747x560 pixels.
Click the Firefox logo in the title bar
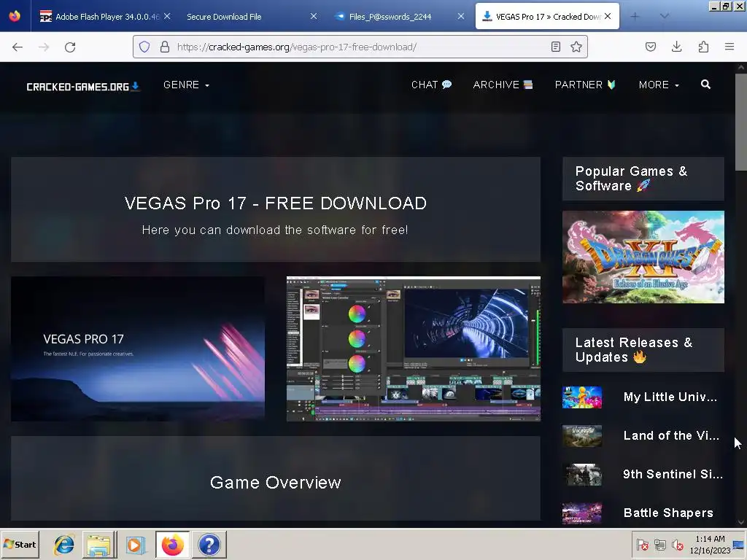tap(15, 16)
